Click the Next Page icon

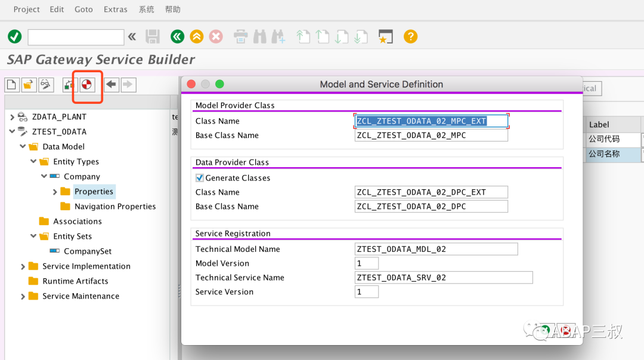click(341, 36)
